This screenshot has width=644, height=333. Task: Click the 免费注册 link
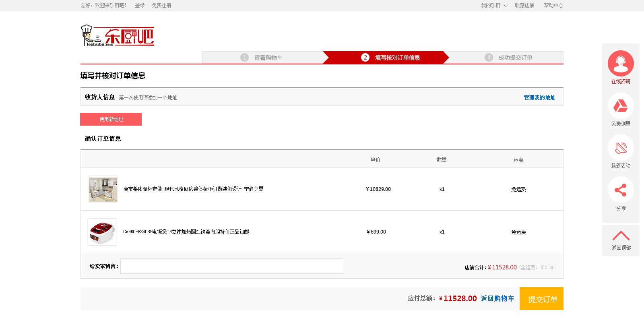click(x=161, y=5)
